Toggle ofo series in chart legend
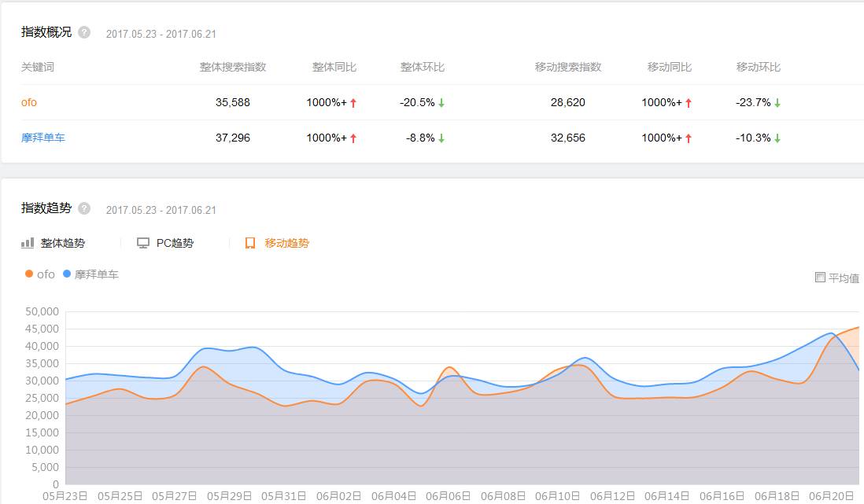The image size is (864, 504). [x=40, y=274]
